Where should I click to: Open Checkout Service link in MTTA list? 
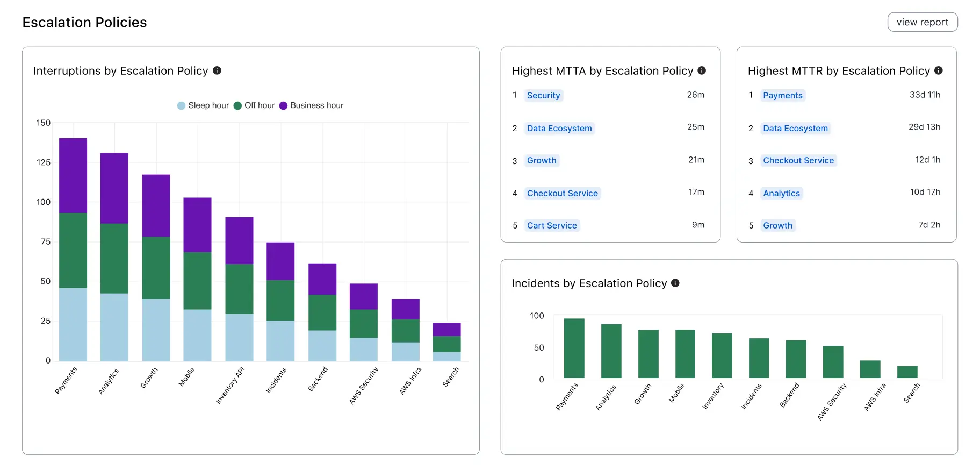pos(562,193)
